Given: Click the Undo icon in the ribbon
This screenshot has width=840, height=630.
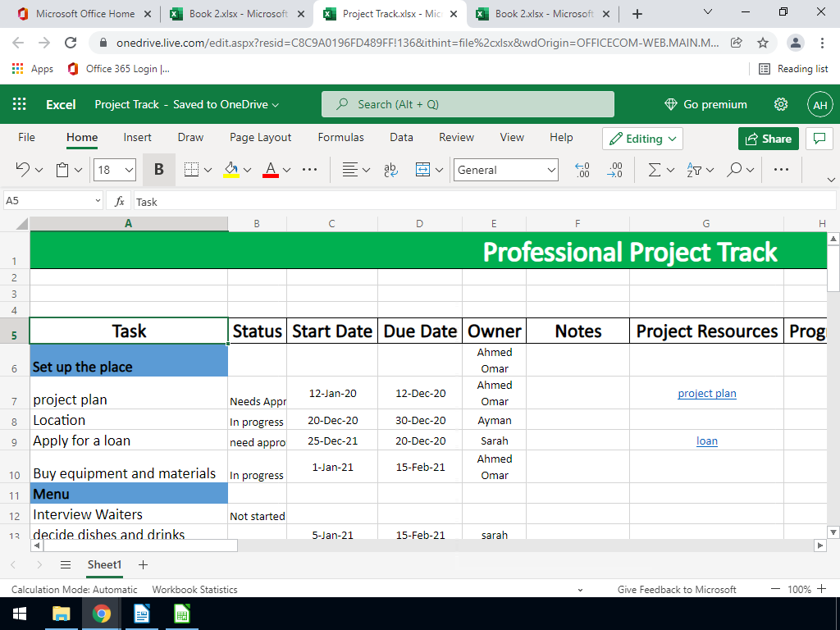Looking at the screenshot, I should [x=22, y=170].
